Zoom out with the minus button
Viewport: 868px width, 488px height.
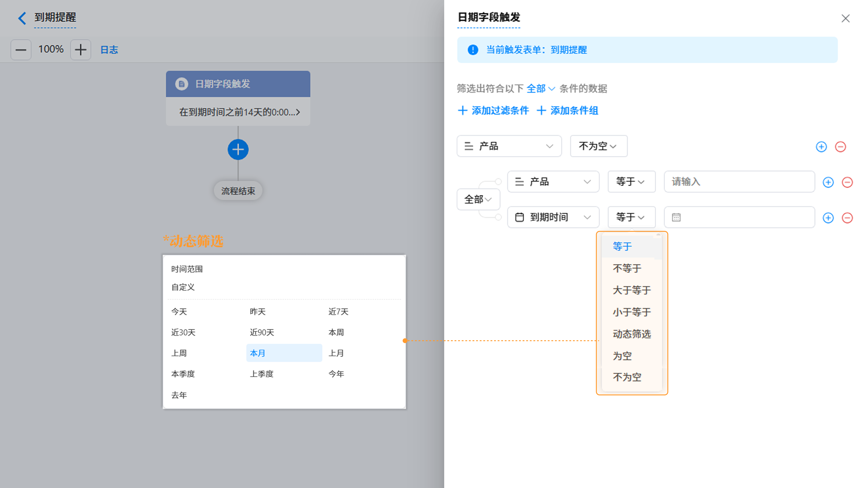(21, 50)
